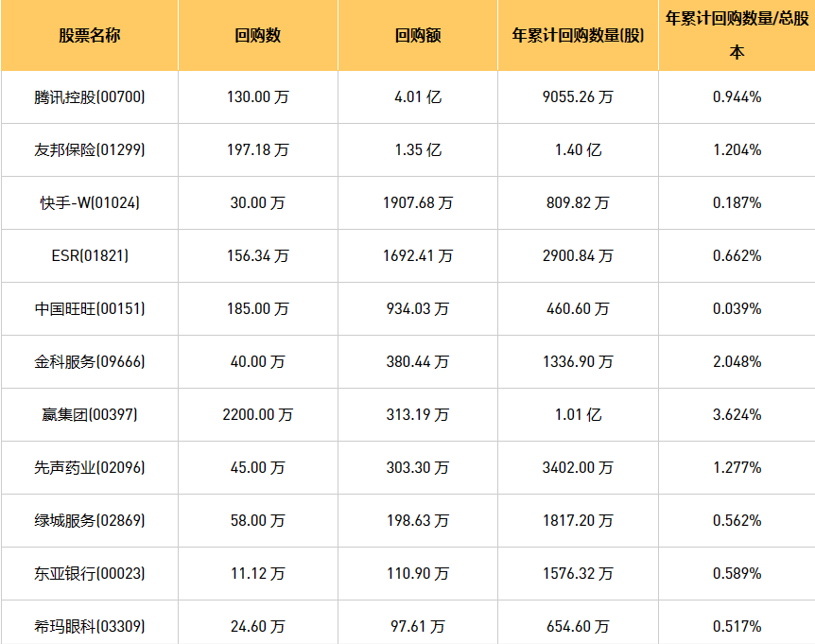The image size is (815, 644).
Task: Click the 3.624% share ratio cell
Action: point(737,414)
